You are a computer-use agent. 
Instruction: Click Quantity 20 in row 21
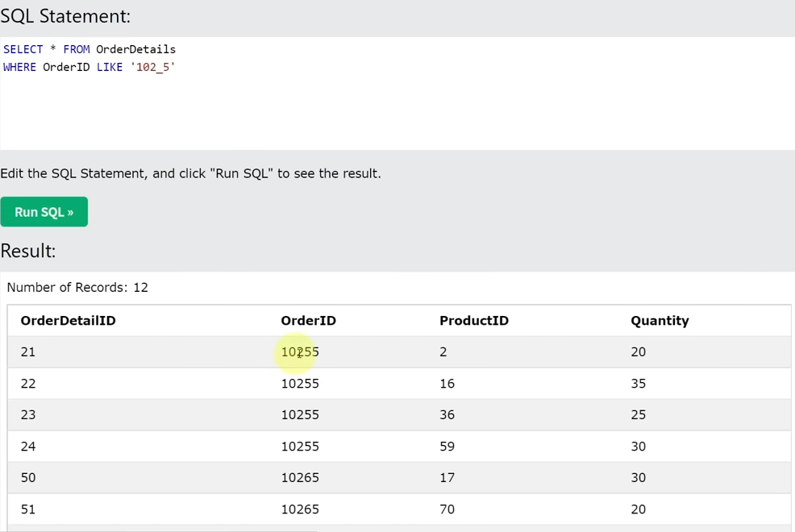point(639,352)
